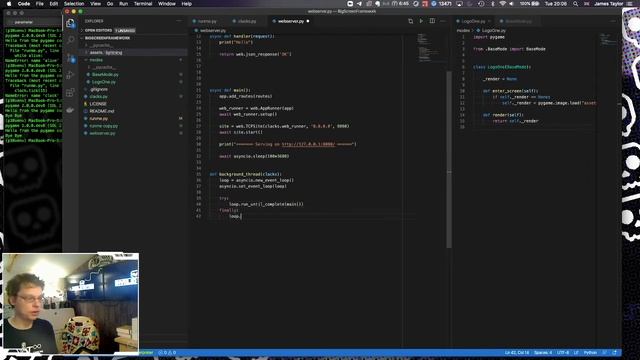
Task: Click the vertical scrollbar of webserver.py editor
Action: point(449,159)
